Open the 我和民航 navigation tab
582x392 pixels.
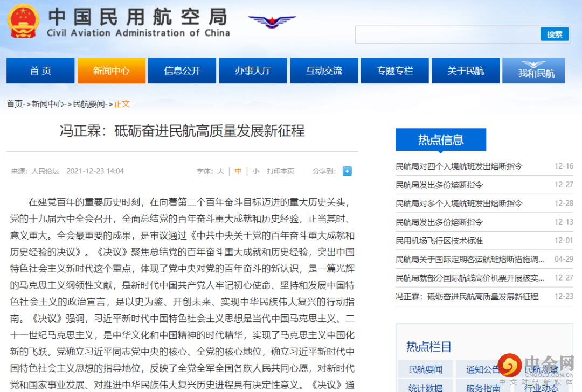(x=533, y=71)
